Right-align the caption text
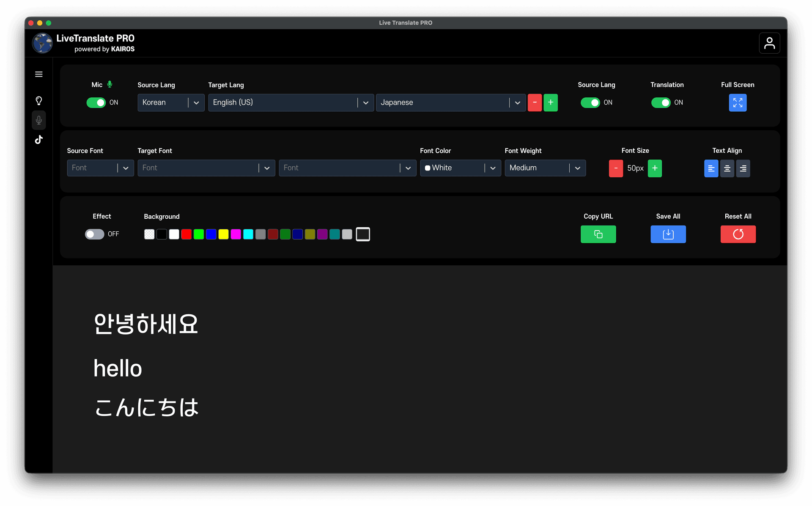The width and height of the screenshot is (812, 506). pyautogui.click(x=743, y=168)
